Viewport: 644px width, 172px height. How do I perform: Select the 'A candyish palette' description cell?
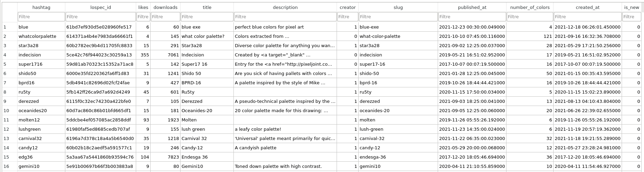point(285,148)
